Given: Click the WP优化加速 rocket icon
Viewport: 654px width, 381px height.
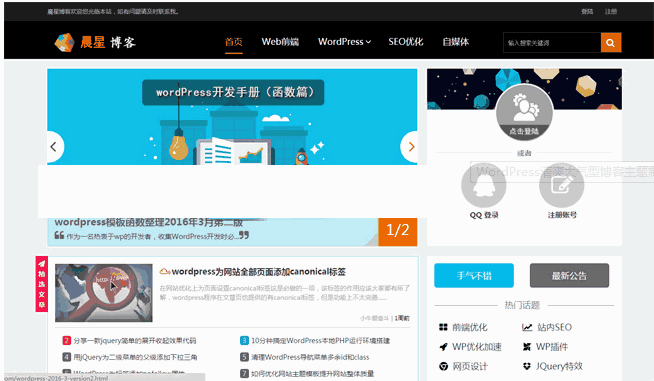Looking at the screenshot, I should [443, 347].
